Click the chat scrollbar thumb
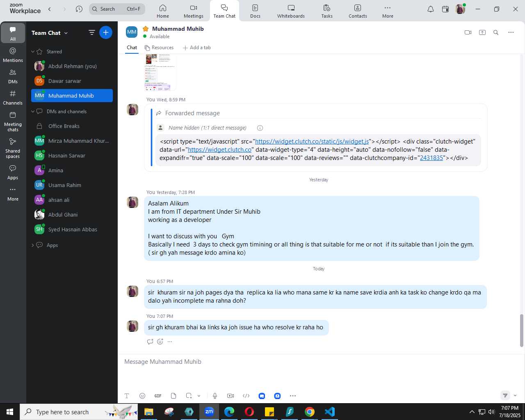Screen dimensions: 525x420 point(522,331)
